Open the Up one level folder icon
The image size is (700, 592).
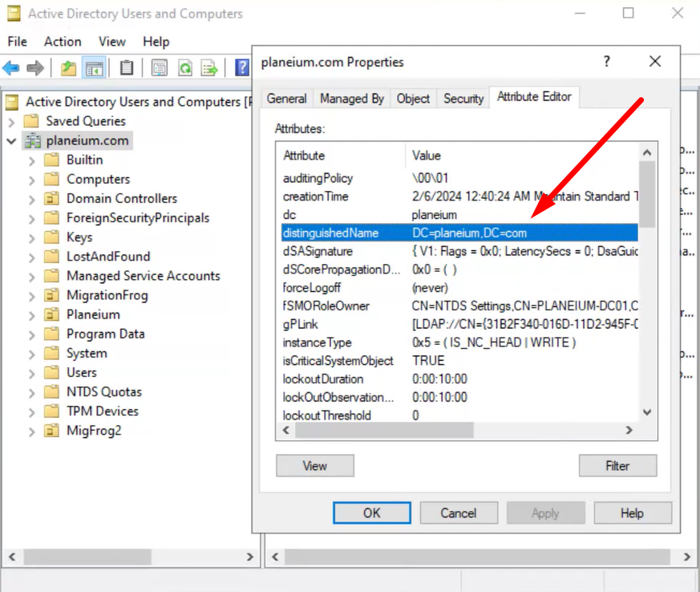pyautogui.click(x=69, y=67)
